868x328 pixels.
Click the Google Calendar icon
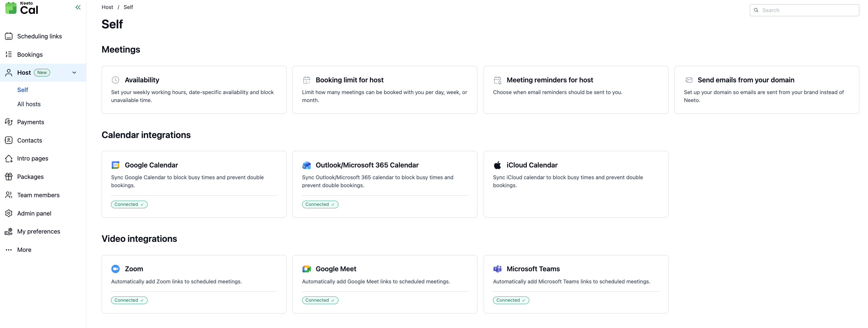tap(115, 165)
